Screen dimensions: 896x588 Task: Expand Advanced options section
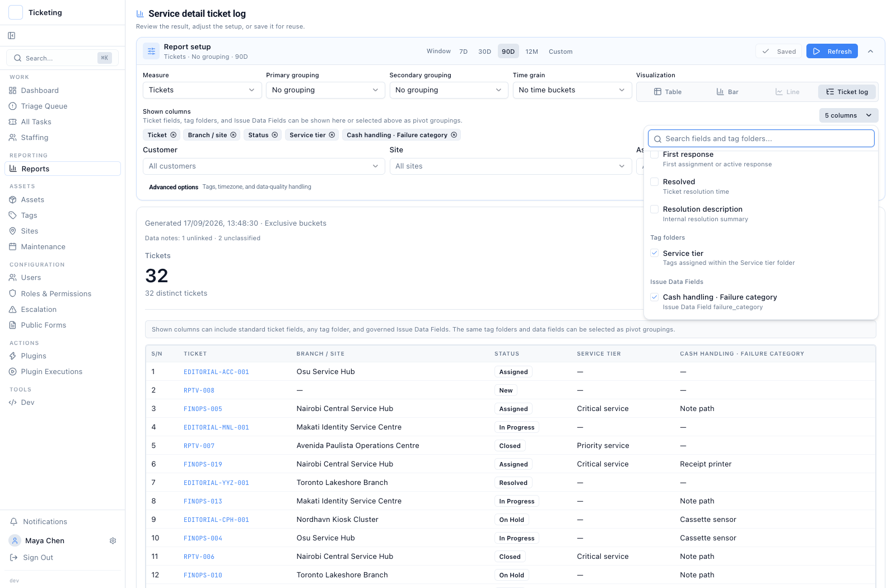[174, 187]
